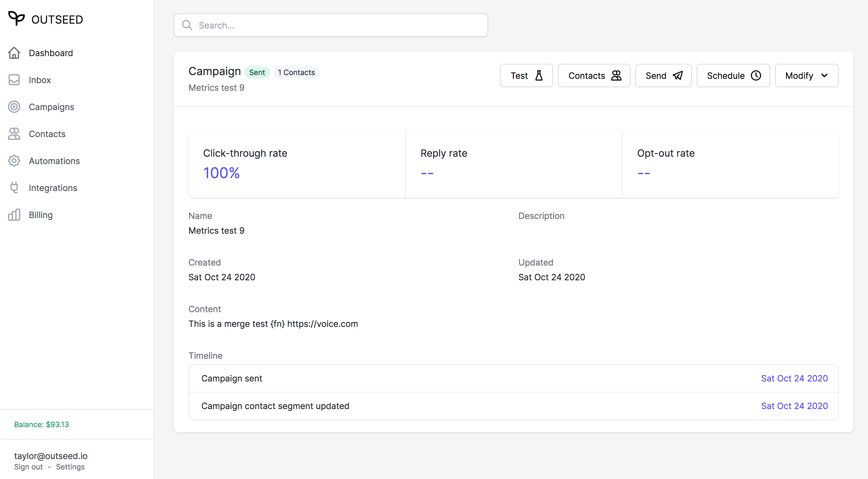Click the Campaign sent timeline date
Viewport: 868px width, 479px height.
[794, 378]
